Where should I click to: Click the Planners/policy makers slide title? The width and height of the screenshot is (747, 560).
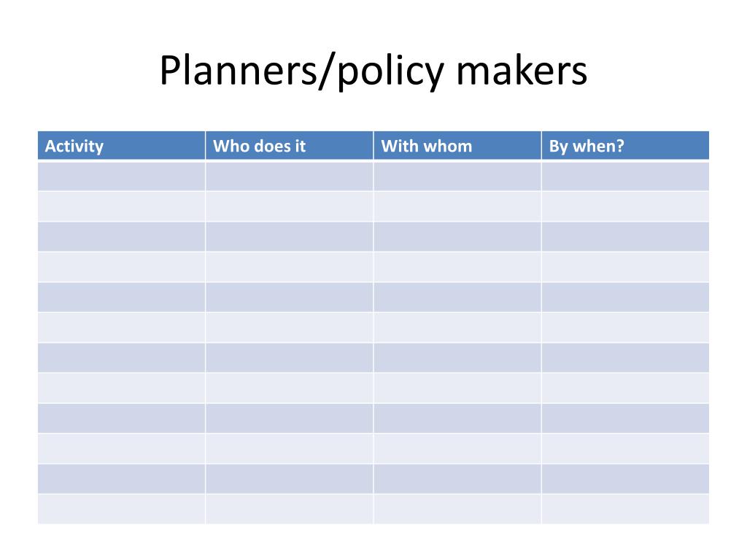pos(373,71)
